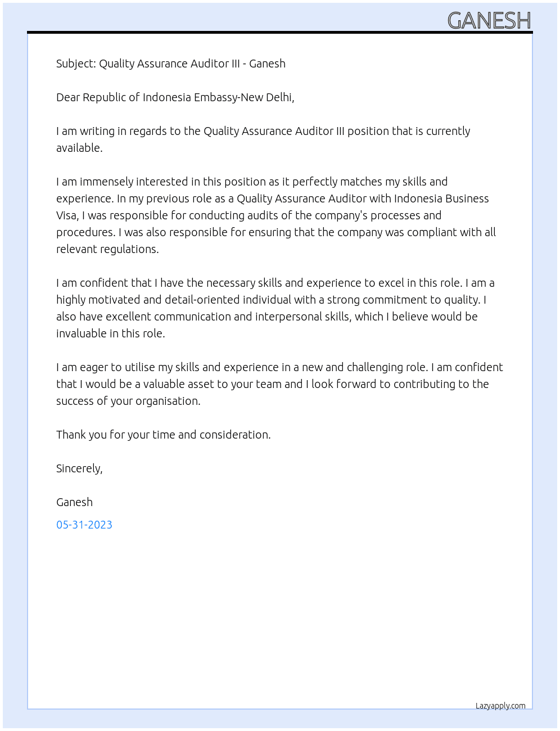Click the words 'relevant regulations.'

coord(107,249)
